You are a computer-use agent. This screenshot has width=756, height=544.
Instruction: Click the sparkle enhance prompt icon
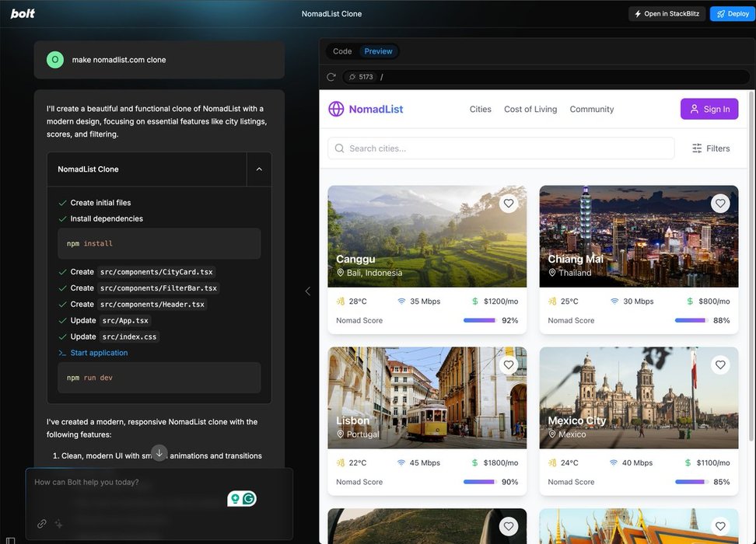pyautogui.click(x=58, y=524)
